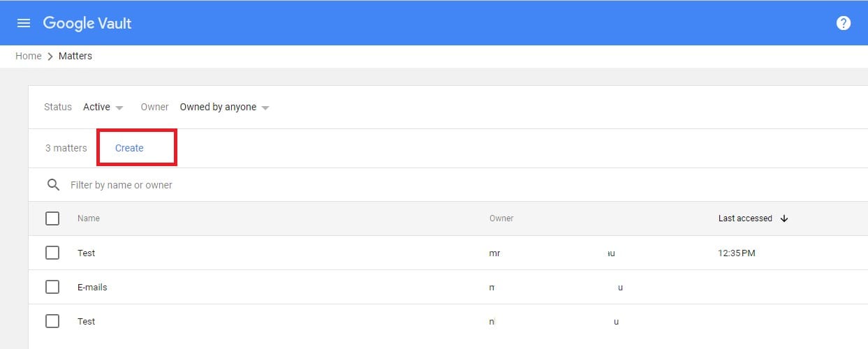Toggle the select-all checkbox in header row
The image size is (868, 349).
tap(52, 218)
